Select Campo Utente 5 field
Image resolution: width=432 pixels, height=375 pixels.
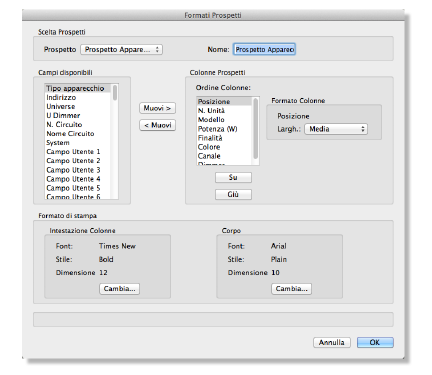pyautogui.click(x=78, y=188)
